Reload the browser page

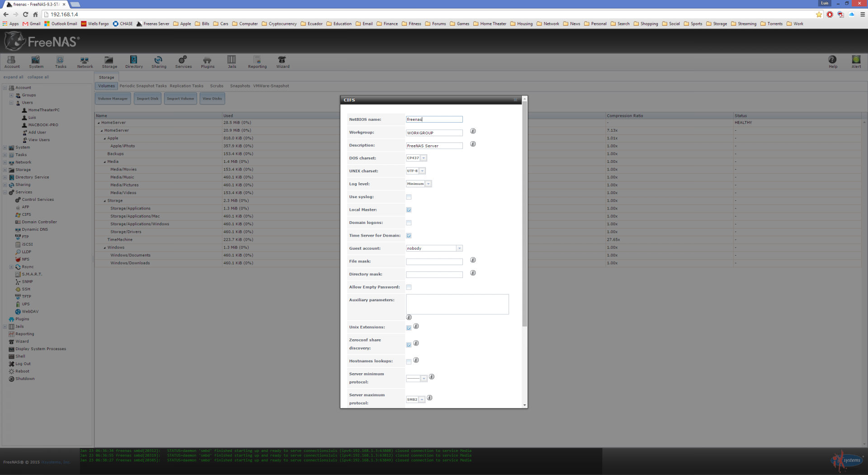pos(25,14)
